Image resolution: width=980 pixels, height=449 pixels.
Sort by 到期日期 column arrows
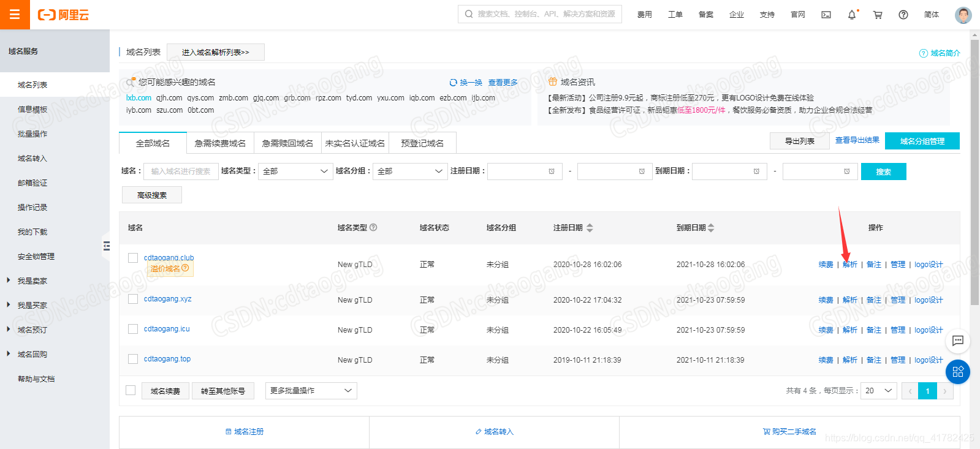[711, 228]
